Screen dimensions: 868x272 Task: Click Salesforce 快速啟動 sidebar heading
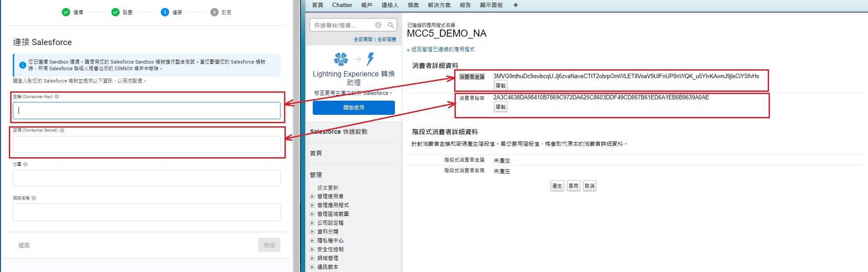pos(339,132)
